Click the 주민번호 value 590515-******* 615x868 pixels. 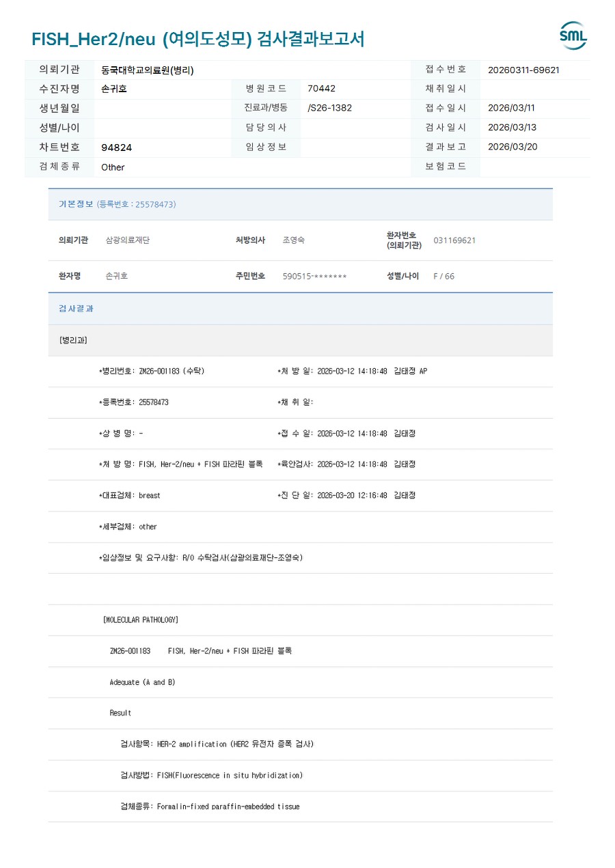pos(315,277)
